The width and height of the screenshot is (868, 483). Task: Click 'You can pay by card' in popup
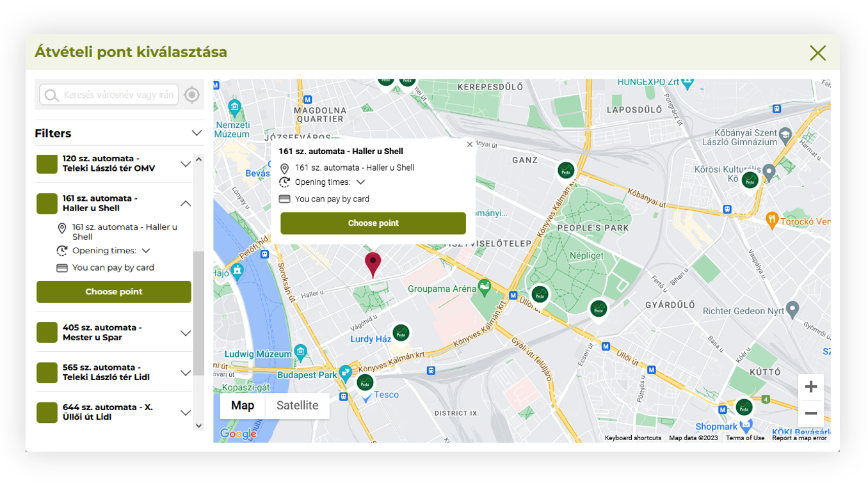click(x=332, y=199)
